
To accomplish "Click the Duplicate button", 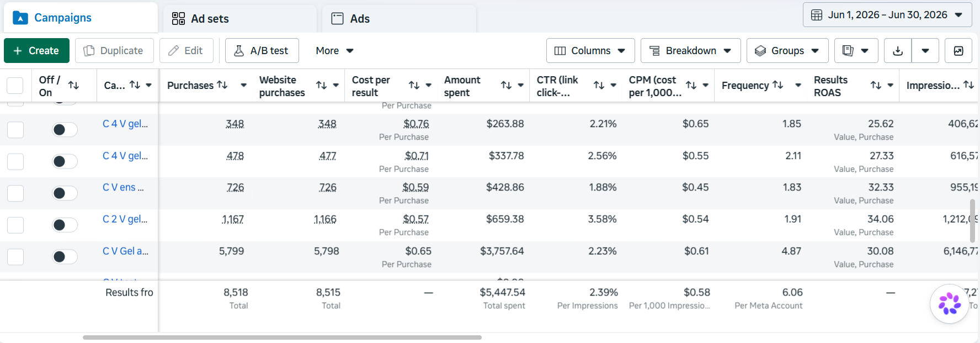I will (x=113, y=51).
